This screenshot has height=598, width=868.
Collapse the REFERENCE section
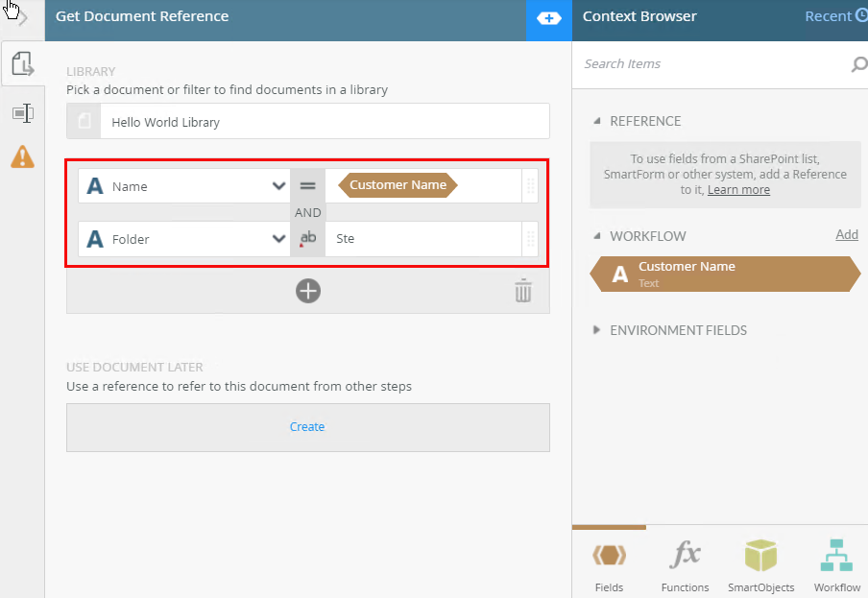(597, 121)
